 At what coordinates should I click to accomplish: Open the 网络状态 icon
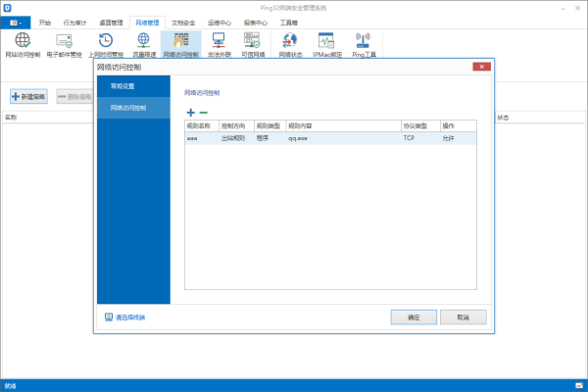point(289,43)
